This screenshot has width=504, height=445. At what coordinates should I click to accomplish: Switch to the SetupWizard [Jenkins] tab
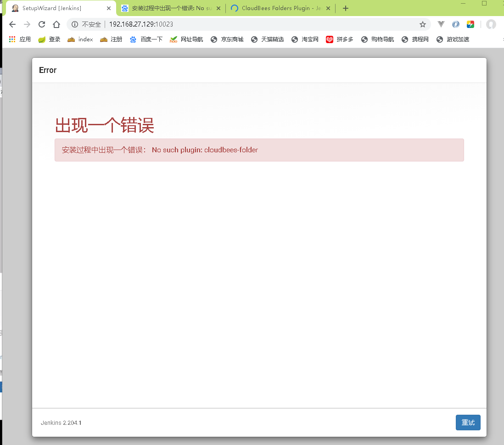[x=61, y=8]
